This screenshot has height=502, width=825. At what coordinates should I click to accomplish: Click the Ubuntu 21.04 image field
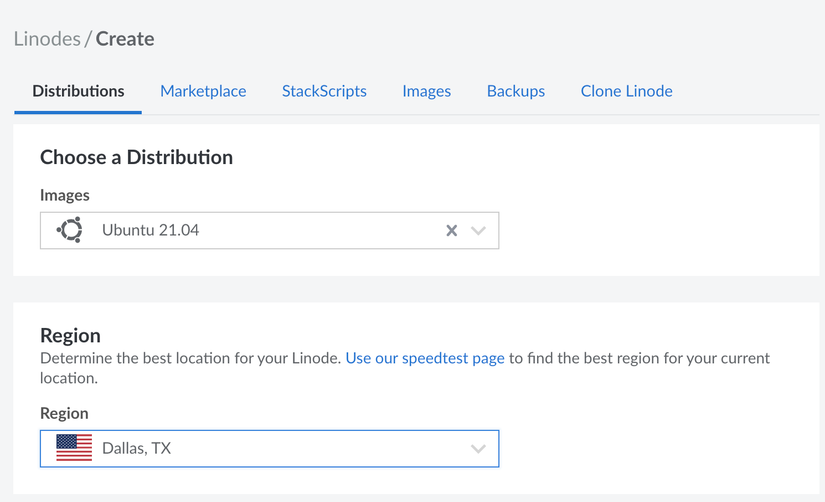[x=269, y=230]
